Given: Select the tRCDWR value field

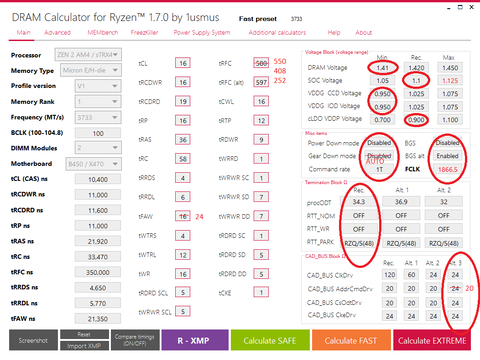Looking at the screenshot, I should (x=183, y=82).
